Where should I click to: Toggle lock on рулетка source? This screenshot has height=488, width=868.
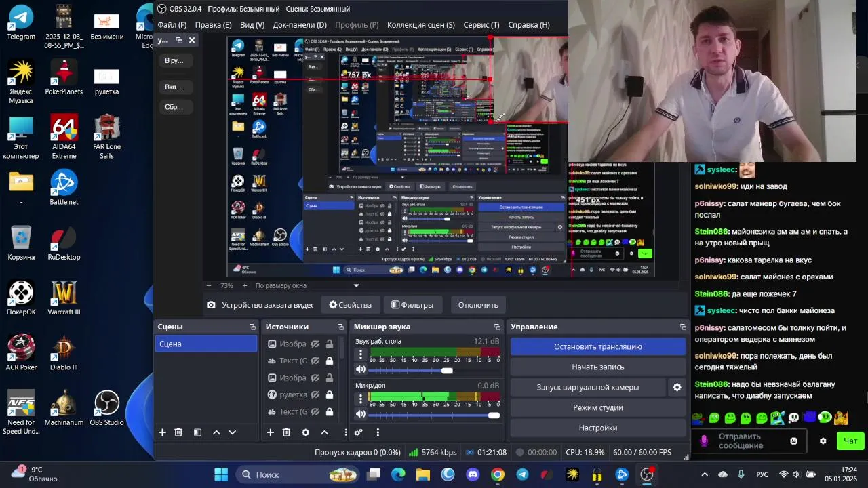330,394
